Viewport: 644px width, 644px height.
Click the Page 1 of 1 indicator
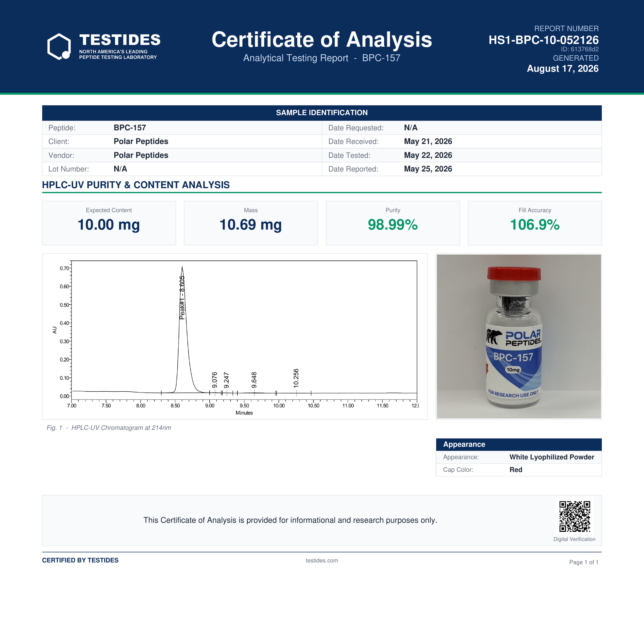tap(584, 562)
